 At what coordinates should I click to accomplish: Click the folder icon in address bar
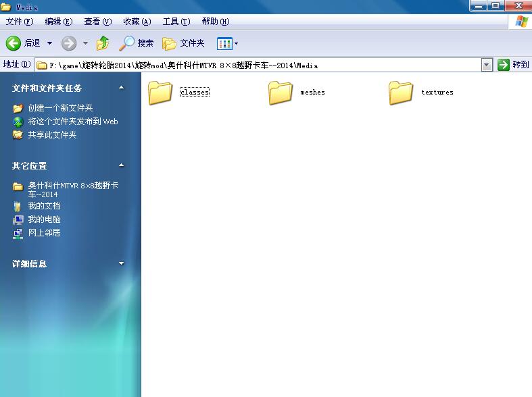coord(42,65)
